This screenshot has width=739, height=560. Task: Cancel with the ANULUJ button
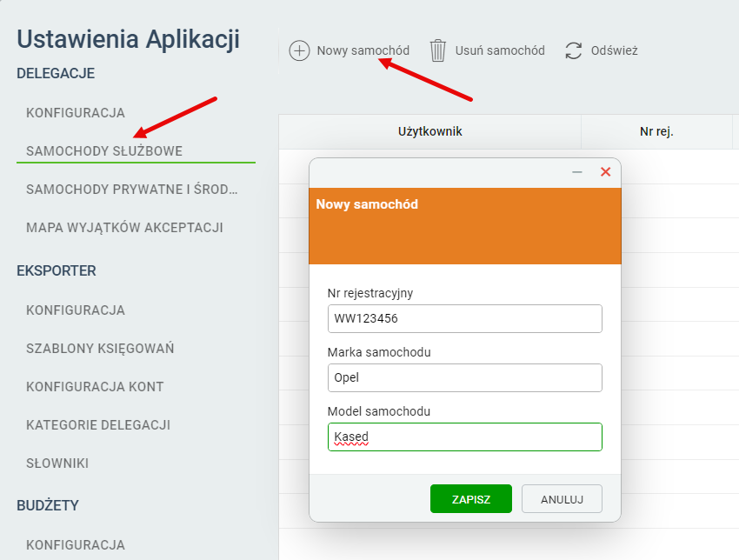[562, 499]
